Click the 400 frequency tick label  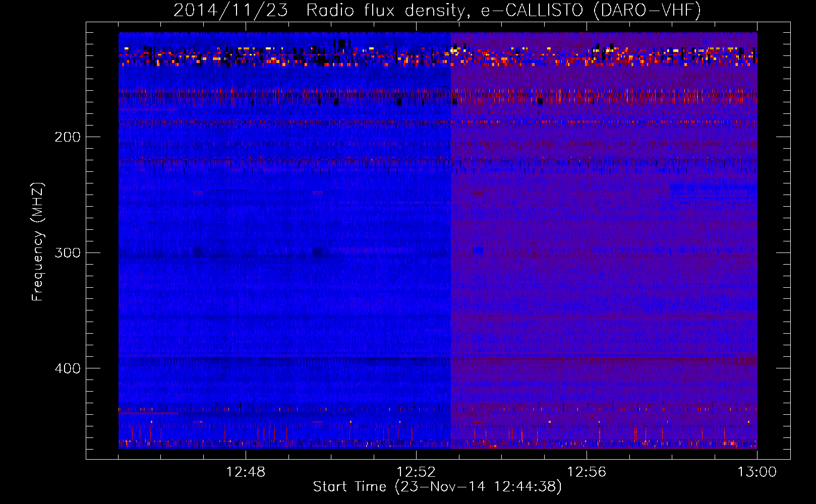point(68,368)
